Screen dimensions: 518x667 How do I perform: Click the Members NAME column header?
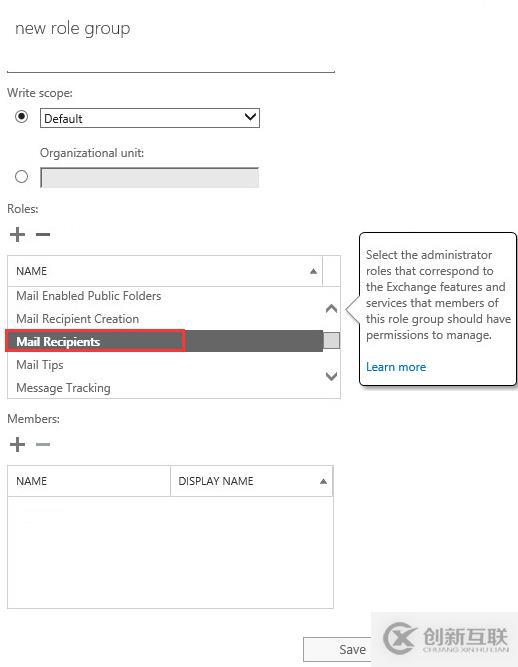[89, 481]
